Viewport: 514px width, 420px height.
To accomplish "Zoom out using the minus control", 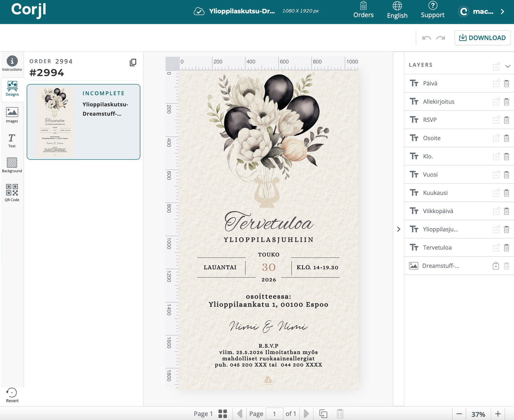I will coord(459,414).
